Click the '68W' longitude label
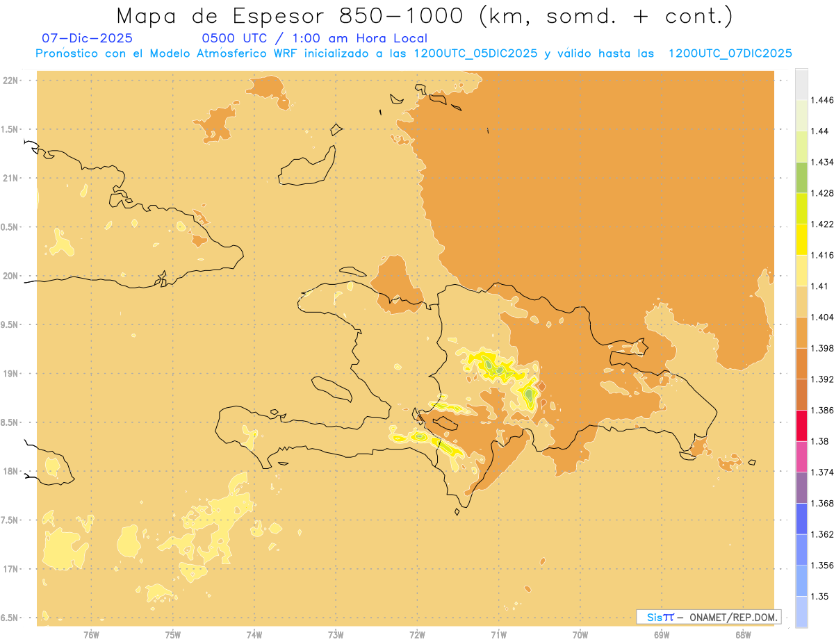 (x=743, y=634)
